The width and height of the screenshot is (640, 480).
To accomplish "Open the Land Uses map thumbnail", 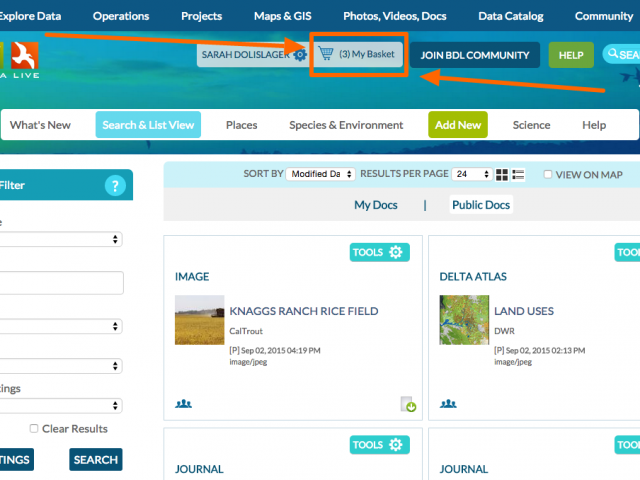I will (464, 320).
